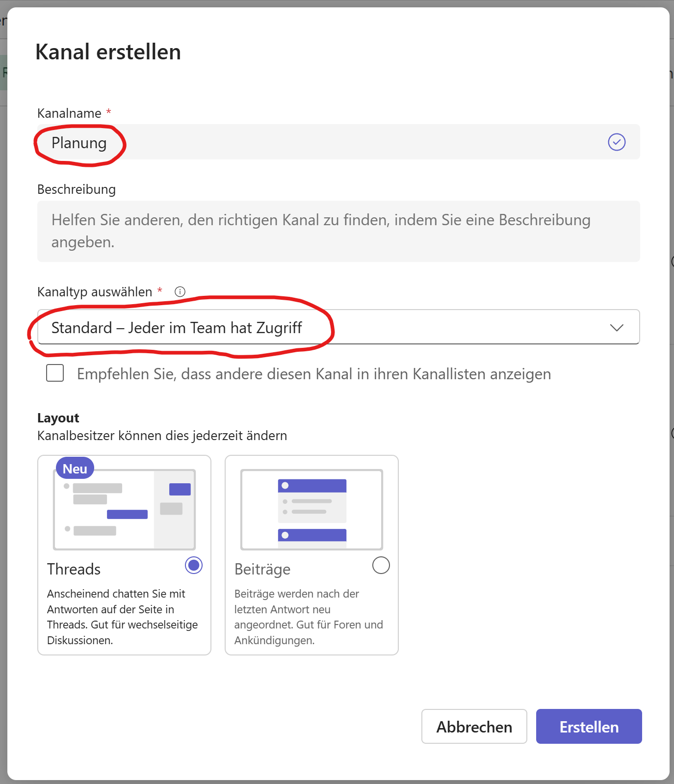Image resolution: width=674 pixels, height=784 pixels.
Task: Click the Empfehlen Sie checkbox label text
Action: click(314, 374)
